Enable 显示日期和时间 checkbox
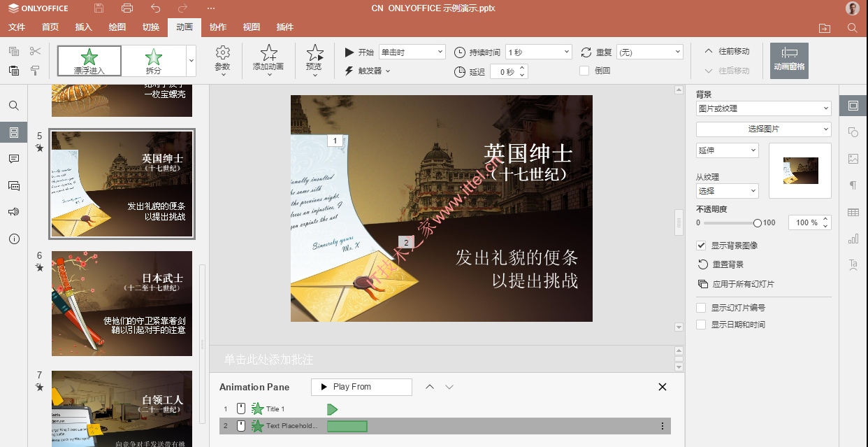 [x=701, y=325]
